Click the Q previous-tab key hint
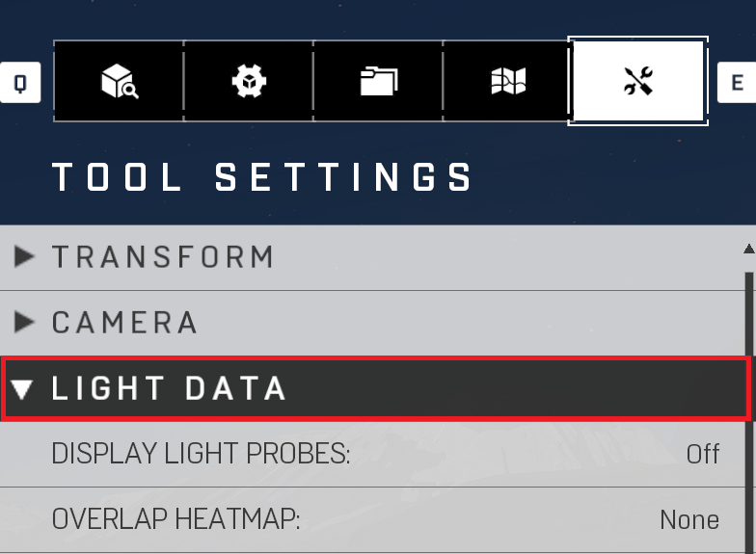The height and width of the screenshot is (554, 756). (x=19, y=83)
